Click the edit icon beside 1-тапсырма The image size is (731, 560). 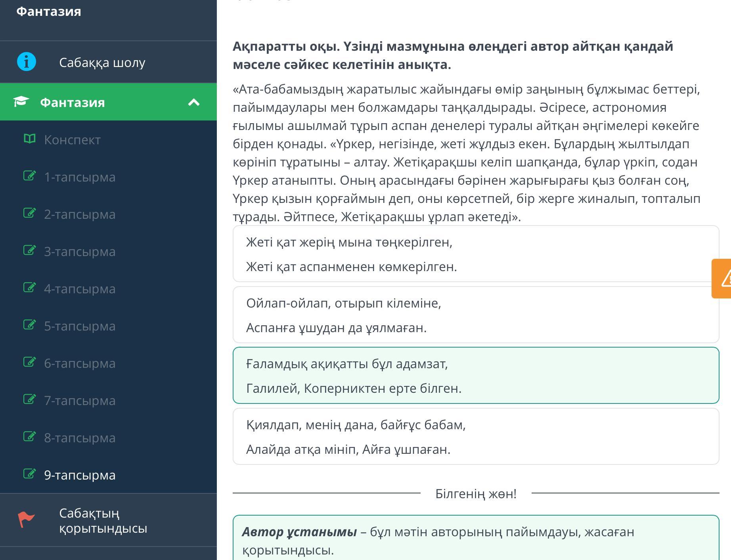pos(30,176)
